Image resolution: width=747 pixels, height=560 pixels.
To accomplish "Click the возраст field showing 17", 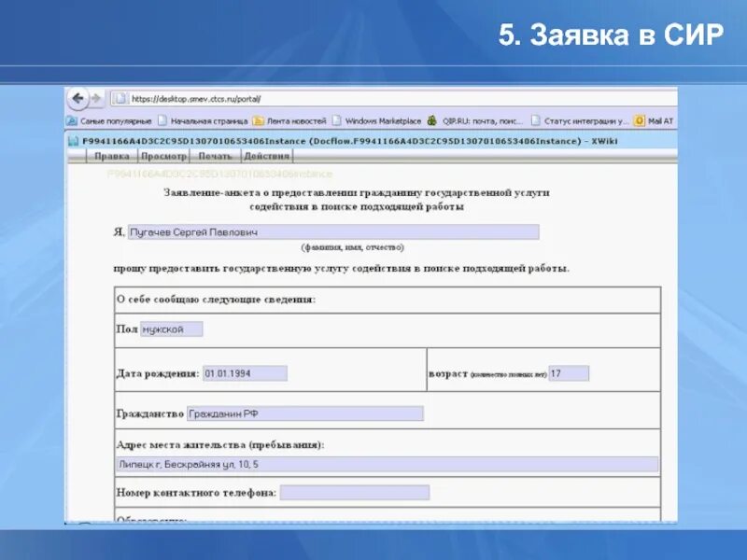I will (569, 373).
